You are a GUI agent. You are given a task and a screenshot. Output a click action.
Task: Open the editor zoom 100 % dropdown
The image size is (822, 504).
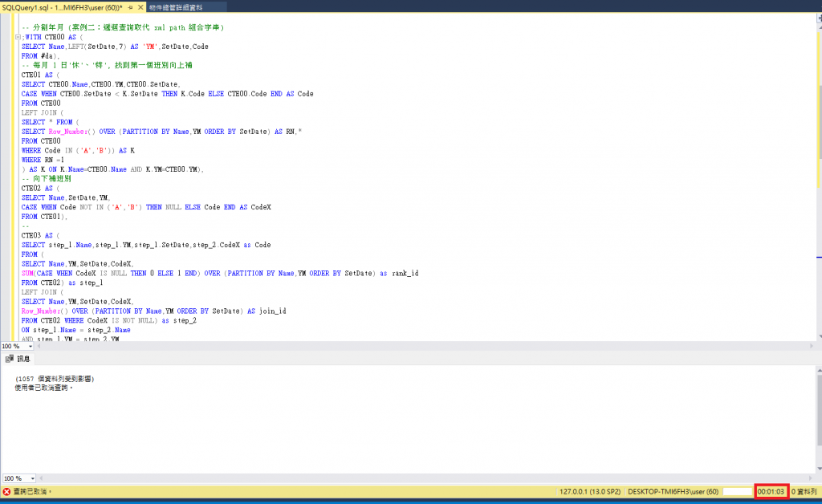31,347
